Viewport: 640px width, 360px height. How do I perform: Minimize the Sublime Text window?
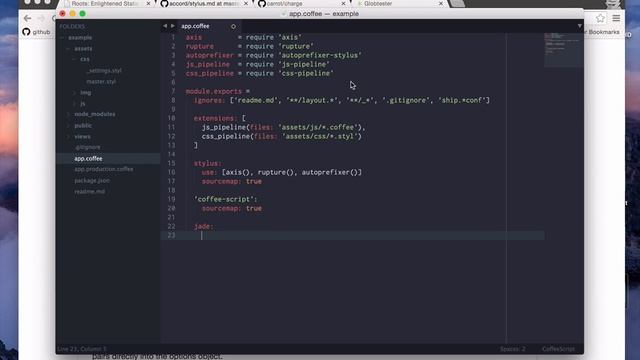tap(73, 13)
